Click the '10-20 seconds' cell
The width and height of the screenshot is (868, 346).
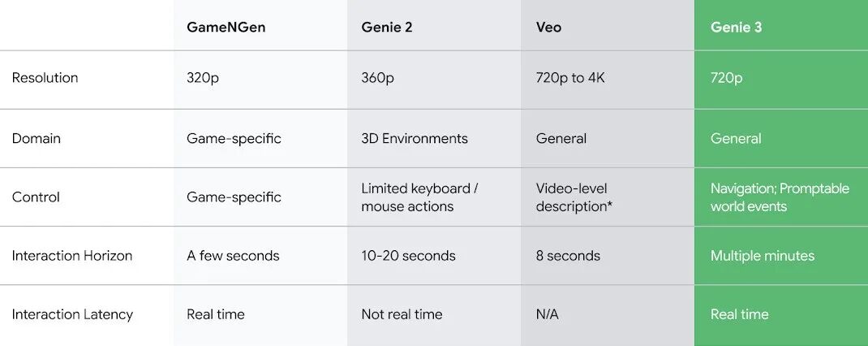(408, 256)
